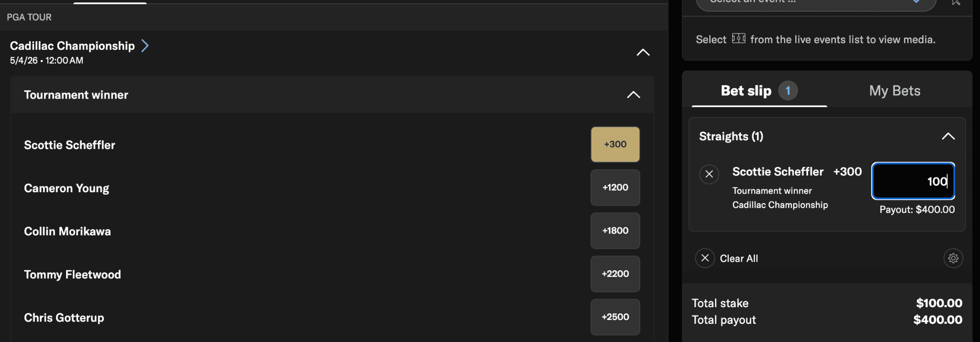Click the media field icon in hint
Screen dimensions: 980x342
tap(738, 39)
